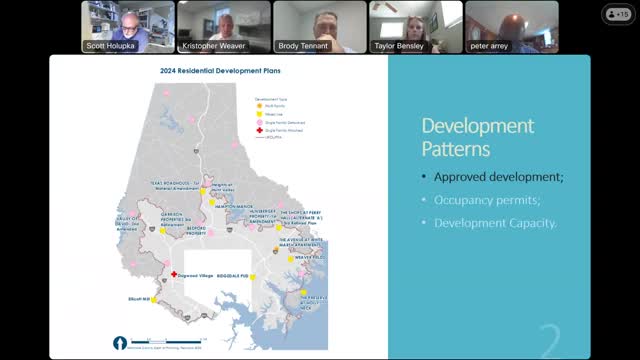Click the 'Dogwood Village' map label
This screenshot has width=640, height=360.
(195, 276)
